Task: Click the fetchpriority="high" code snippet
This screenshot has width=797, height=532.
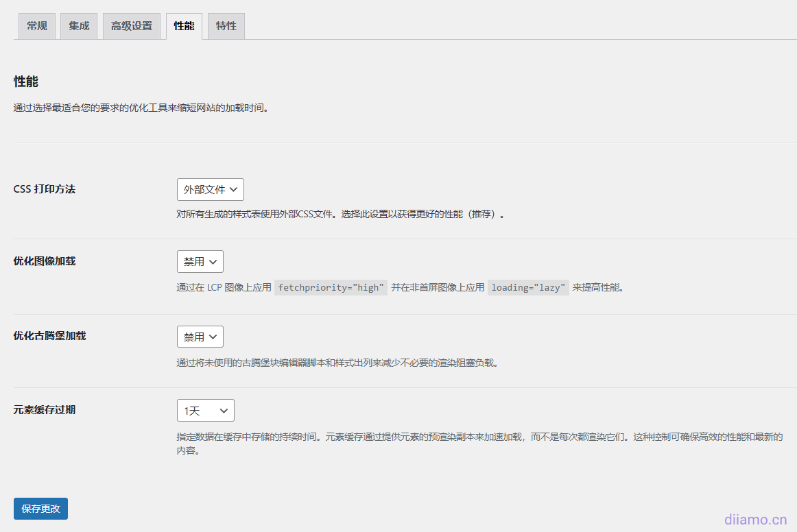Action: [x=331, y=288]
